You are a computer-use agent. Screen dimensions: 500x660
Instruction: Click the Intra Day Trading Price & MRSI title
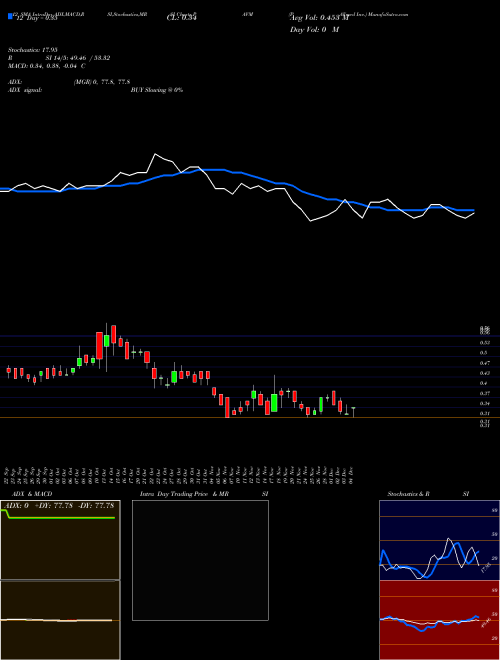(204, 494)
